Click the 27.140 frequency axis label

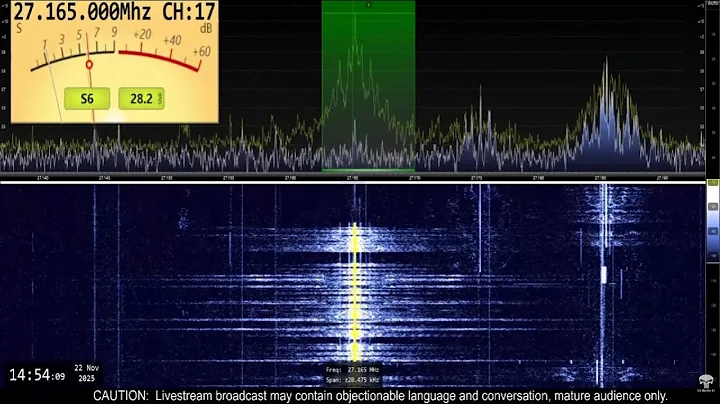click(42, 177)
